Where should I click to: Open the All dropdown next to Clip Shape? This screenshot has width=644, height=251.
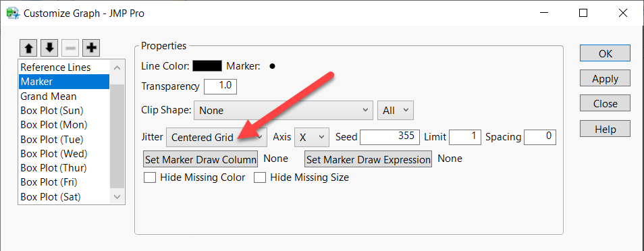click(396, 111)
